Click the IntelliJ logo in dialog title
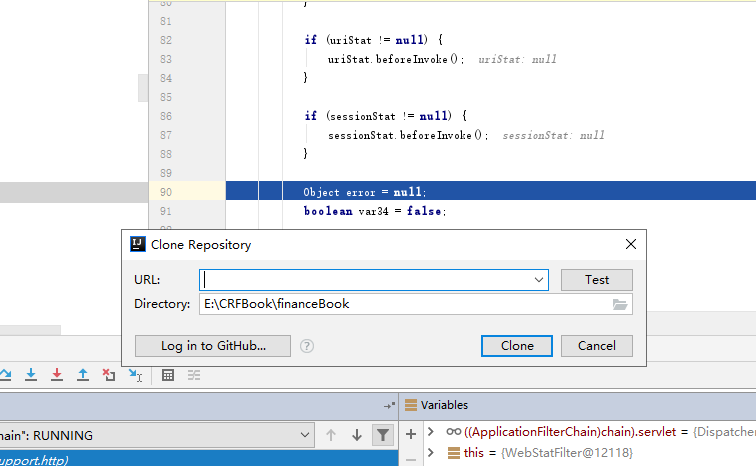Viewport: 756px width, 466px height. [x=138, y=244]
